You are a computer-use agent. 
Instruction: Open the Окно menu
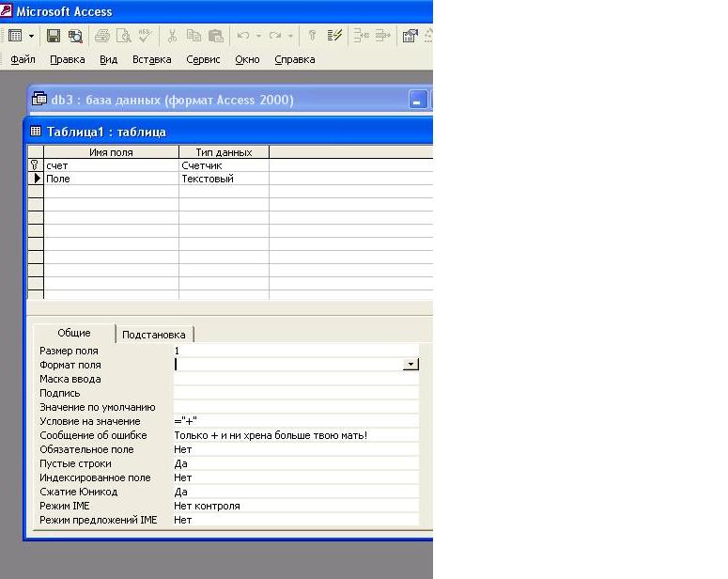click(247, 59)
